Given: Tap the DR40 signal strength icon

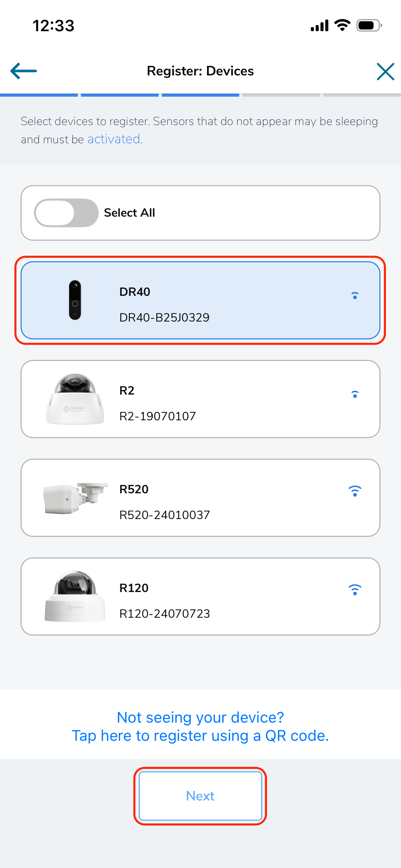Looking at the screenshot, I should coord(355,295).
